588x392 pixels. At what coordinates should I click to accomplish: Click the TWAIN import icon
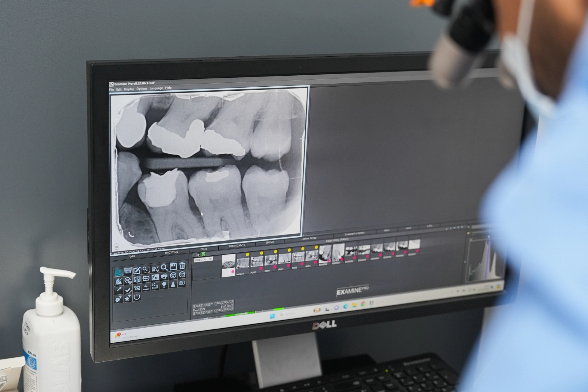146,287
